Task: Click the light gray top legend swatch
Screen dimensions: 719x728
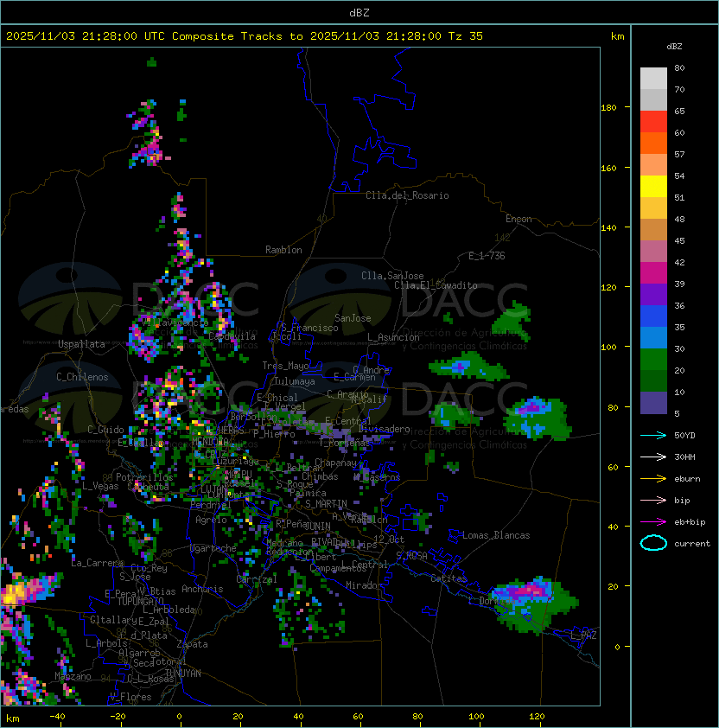Action: (x=653, y=78)
